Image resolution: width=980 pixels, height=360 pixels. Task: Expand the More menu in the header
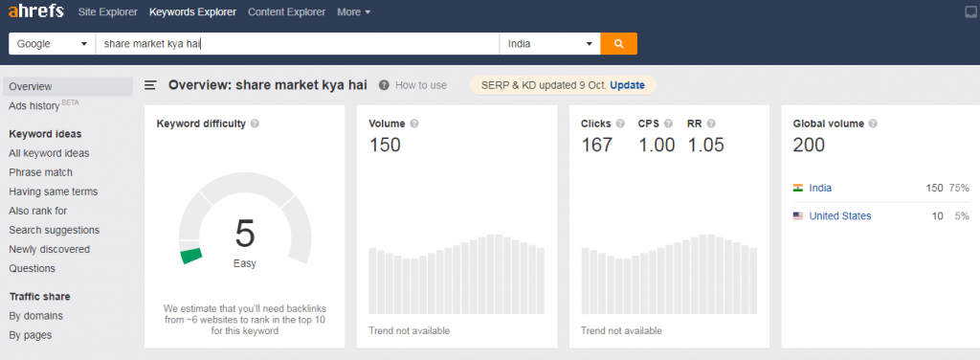coord(354,11)
